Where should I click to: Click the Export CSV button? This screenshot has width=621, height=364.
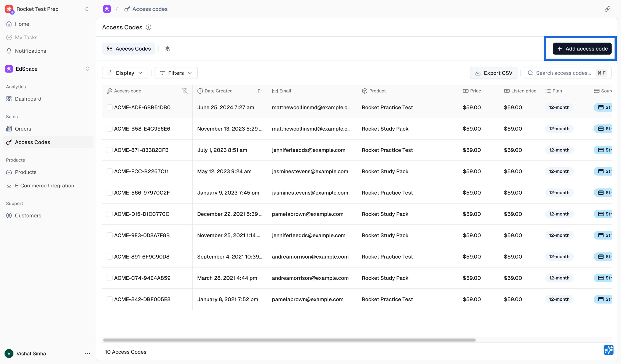pyautogui.click(x=494, y=73)
